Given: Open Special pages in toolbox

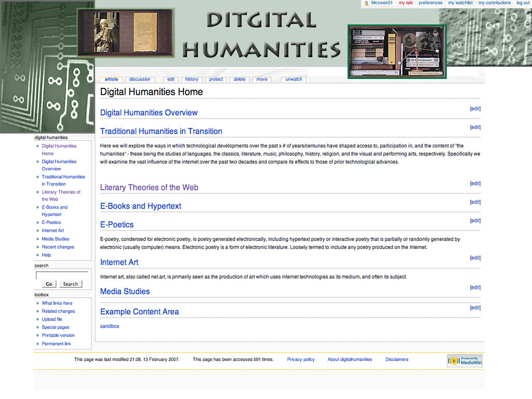Looking at the screenshot, I should pos(55,327).
